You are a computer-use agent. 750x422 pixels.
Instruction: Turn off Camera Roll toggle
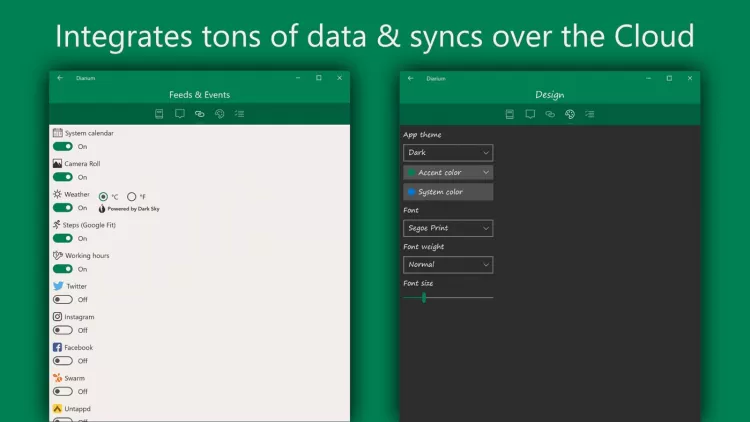[63, 177]
